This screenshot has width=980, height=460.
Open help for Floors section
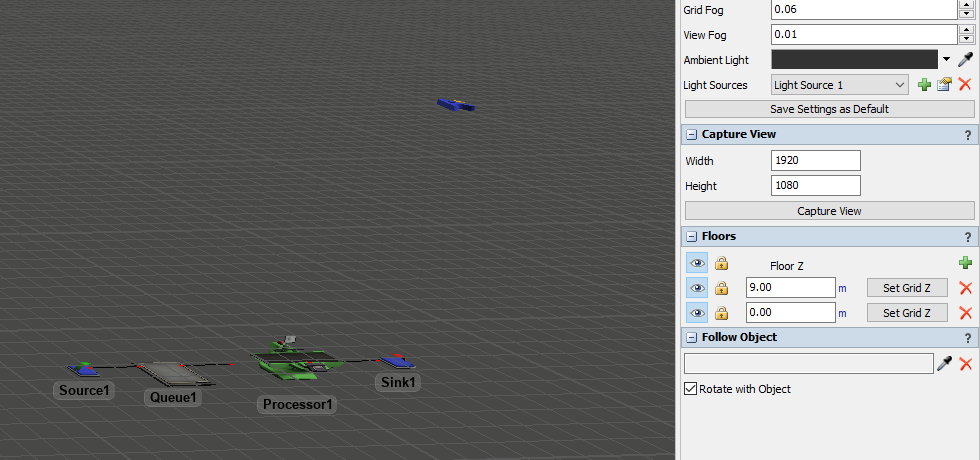click(x=968, y=237)
